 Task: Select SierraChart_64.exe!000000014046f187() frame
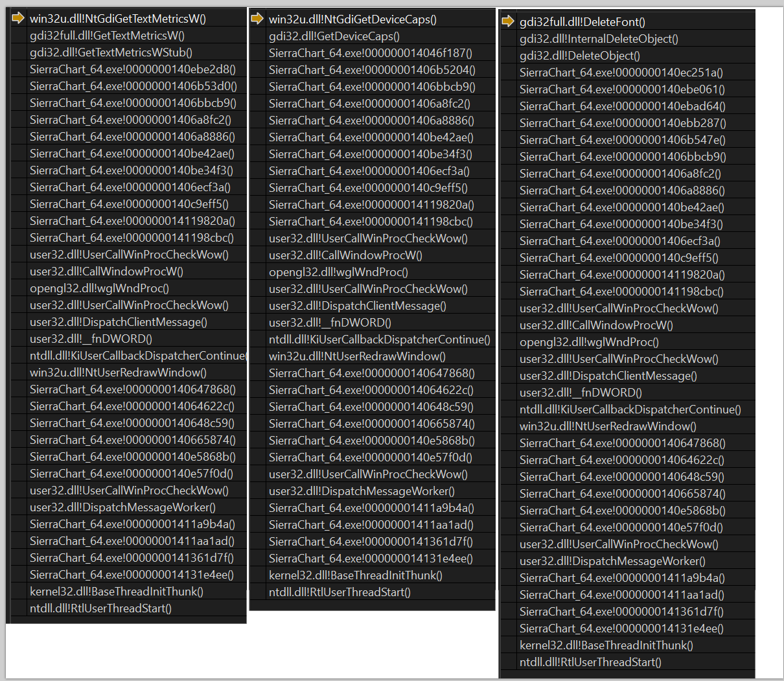(x=371, y=53)
